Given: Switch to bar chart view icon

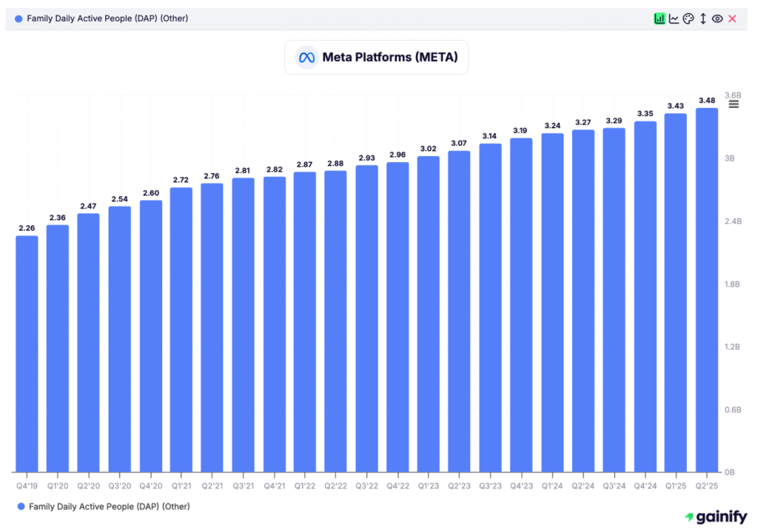Looking at the screenshot, I should click(x=660, y=18).
